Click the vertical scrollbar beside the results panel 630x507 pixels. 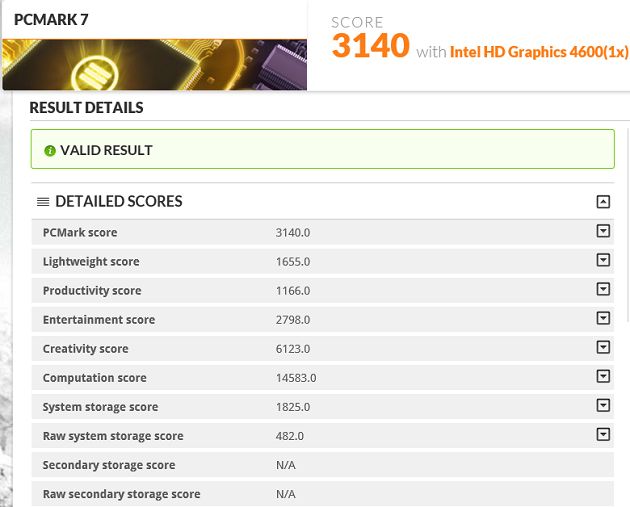628,225
